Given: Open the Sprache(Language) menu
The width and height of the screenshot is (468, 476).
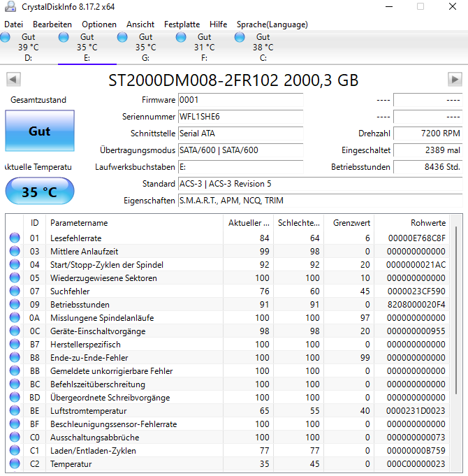Looking at the screenshot, I should tap(272, 24).
